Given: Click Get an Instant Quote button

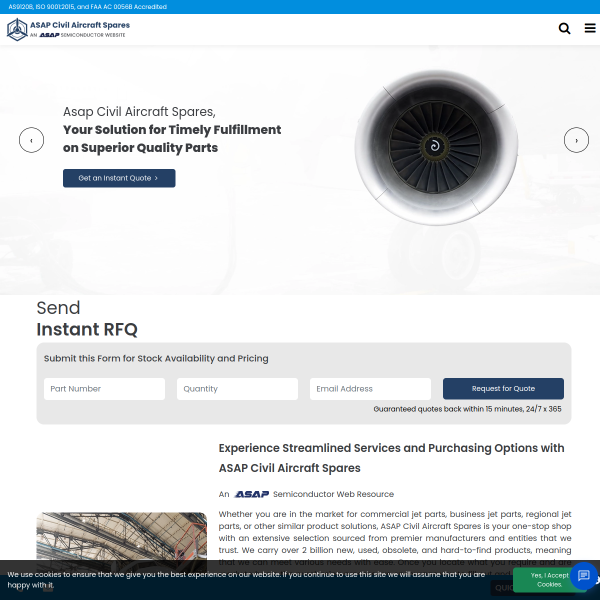Looking at the screenshot, I should (119, 178).
